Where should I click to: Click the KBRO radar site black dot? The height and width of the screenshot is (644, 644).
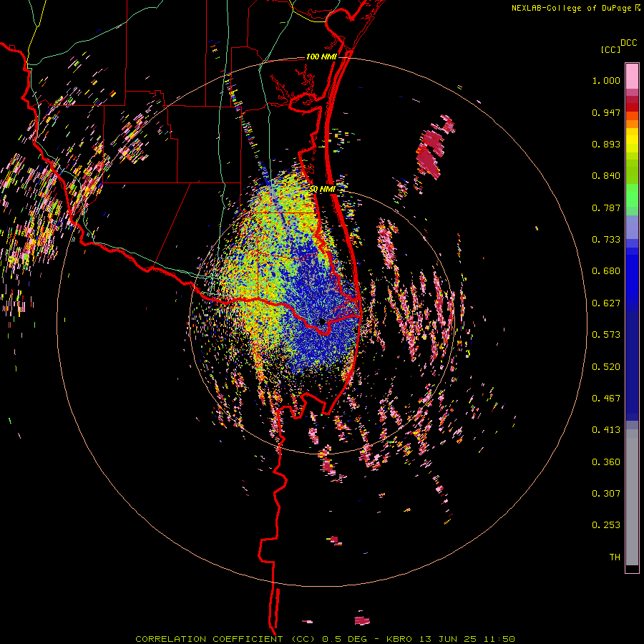[322, 321]
